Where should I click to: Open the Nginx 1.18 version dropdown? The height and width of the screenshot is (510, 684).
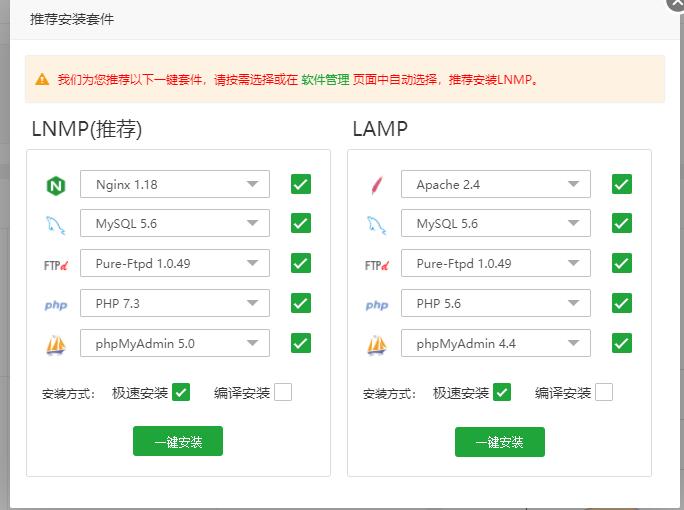(x=175, y=184)
